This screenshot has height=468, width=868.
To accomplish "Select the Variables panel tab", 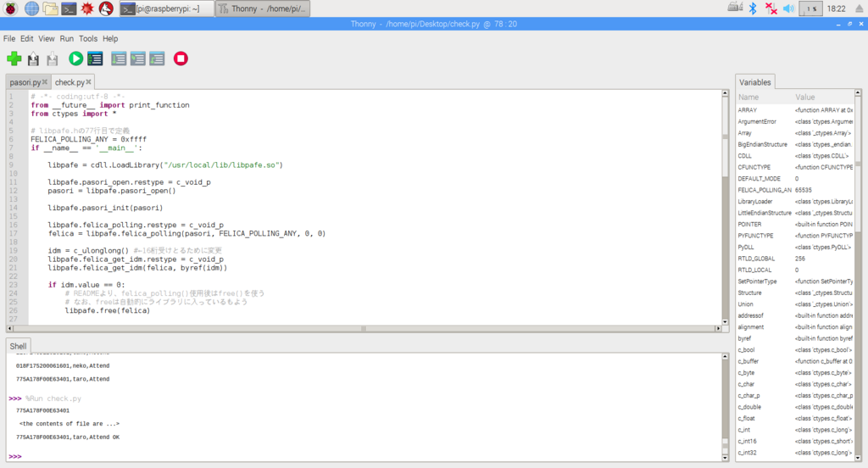I will [754, 82].
